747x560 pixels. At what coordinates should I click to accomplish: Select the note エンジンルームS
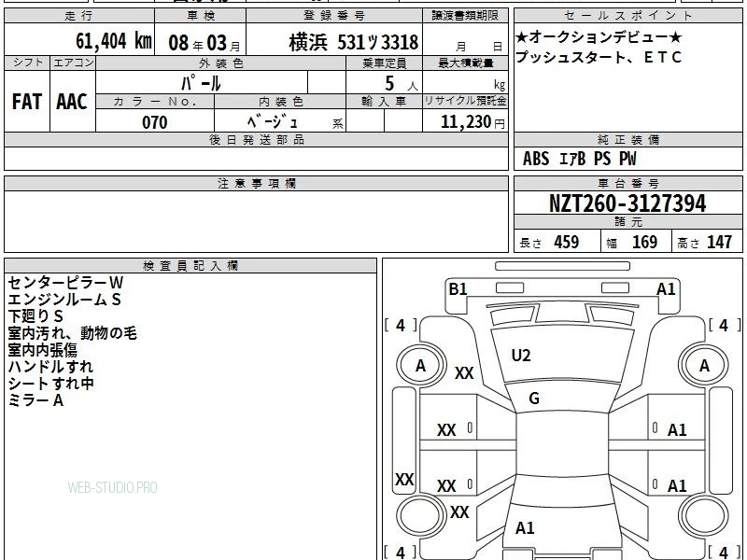click(64, 300)
